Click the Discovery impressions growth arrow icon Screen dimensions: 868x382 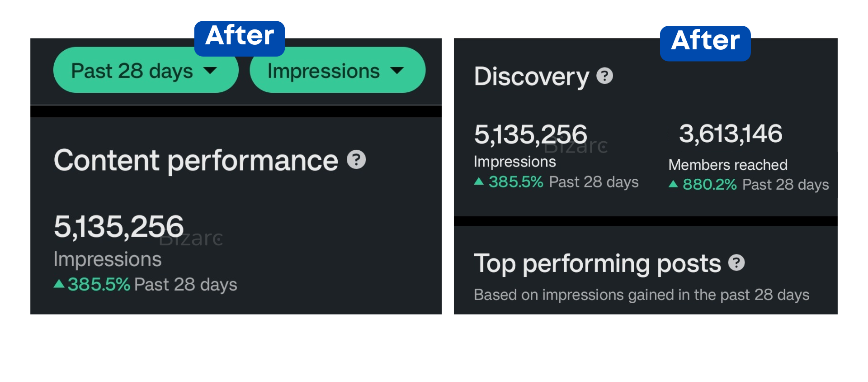pos(479,181)
